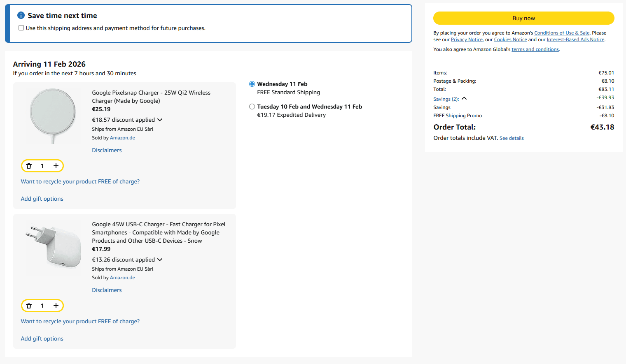
Task: Click Amazon.de seller link for Pixelsnap Charger
Action: coord(122,138)
